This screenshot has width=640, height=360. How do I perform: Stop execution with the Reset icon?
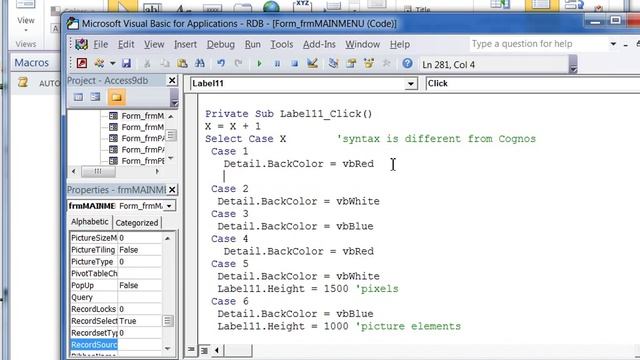294,64
